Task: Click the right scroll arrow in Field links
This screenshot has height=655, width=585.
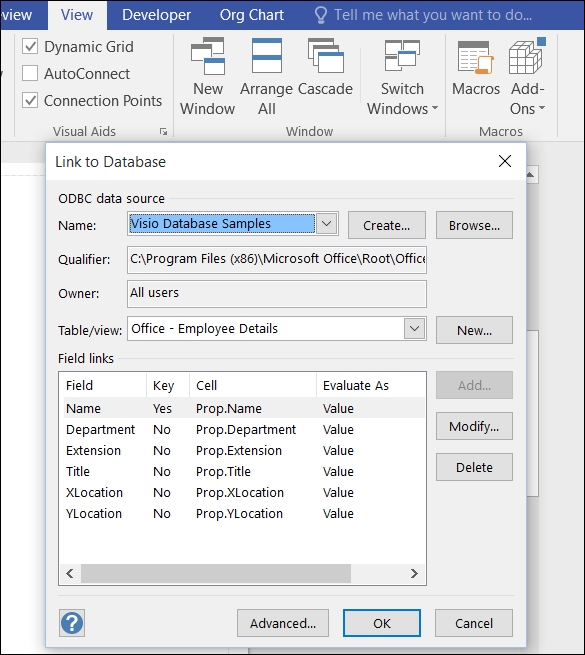Action: (x=414, y=573)
